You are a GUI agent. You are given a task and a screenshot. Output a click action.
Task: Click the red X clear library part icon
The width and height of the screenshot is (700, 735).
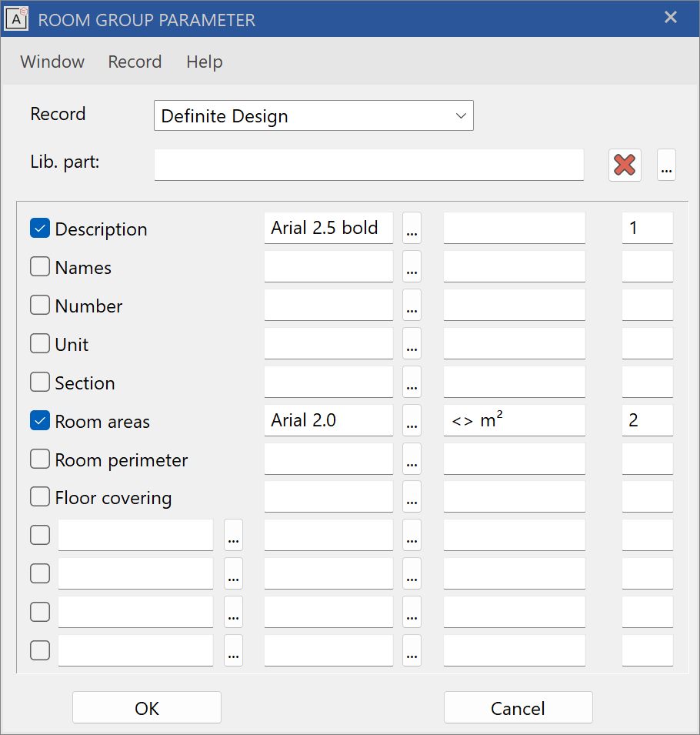tap(625, 165)
